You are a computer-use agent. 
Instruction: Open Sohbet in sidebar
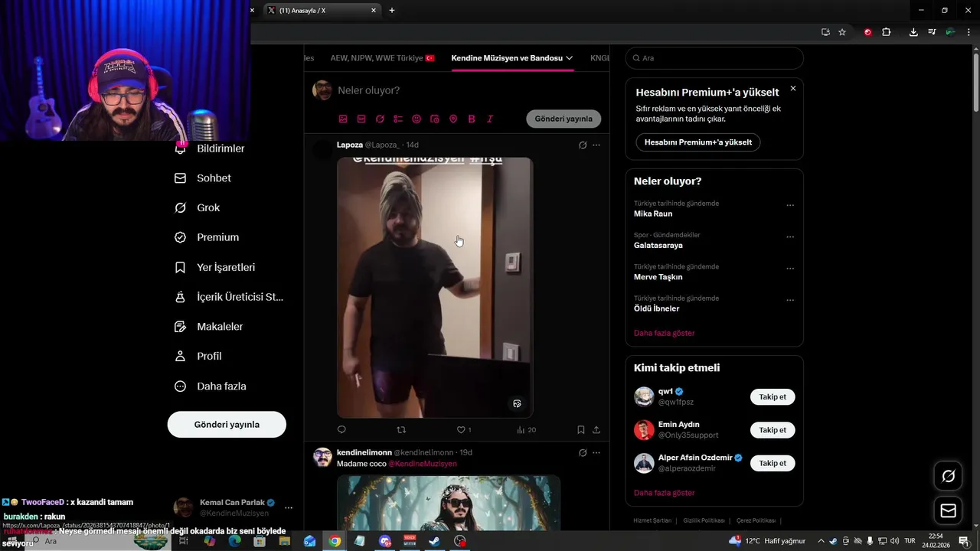(x=203, y=178)
